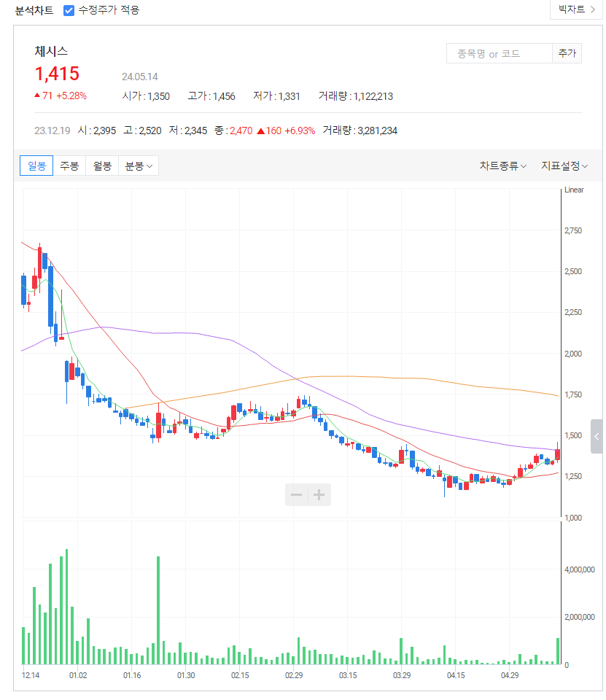This screenshot has width=606, height=700.
Task: Click the 거래량:1,122,213 value
Action: 355,96
